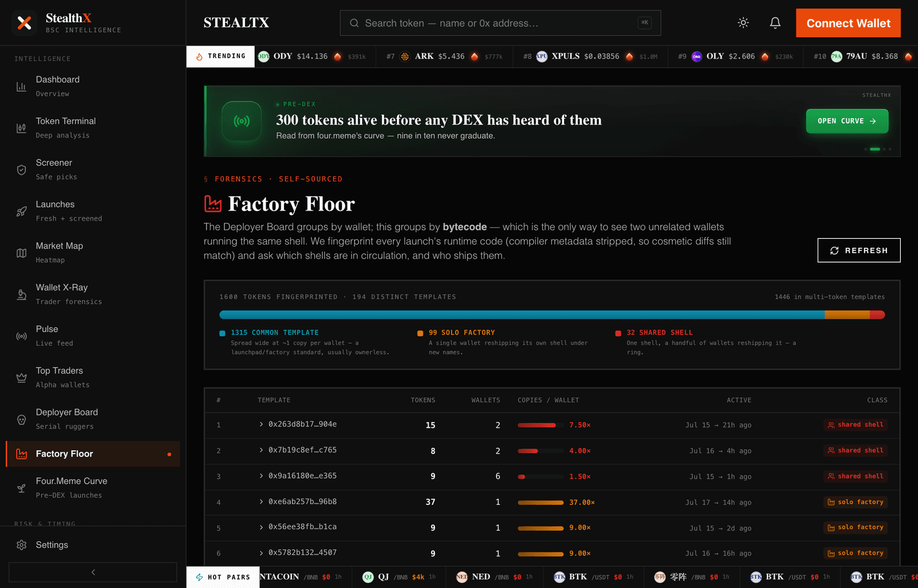
Task: Click the Screener shield icon
Action: tap(21, 170)
